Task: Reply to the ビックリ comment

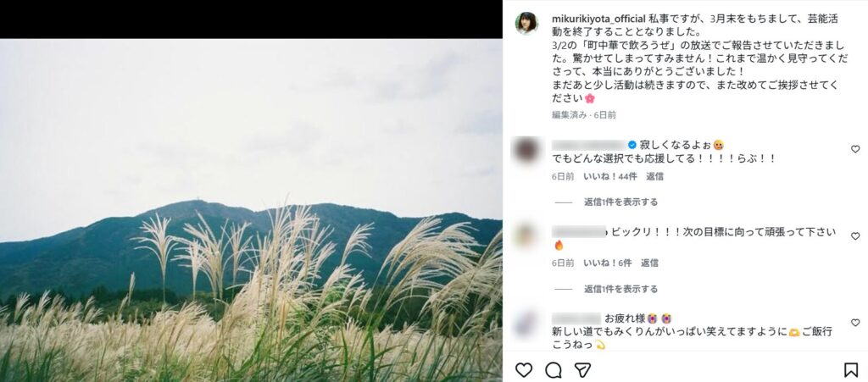Action: (650, 263)
